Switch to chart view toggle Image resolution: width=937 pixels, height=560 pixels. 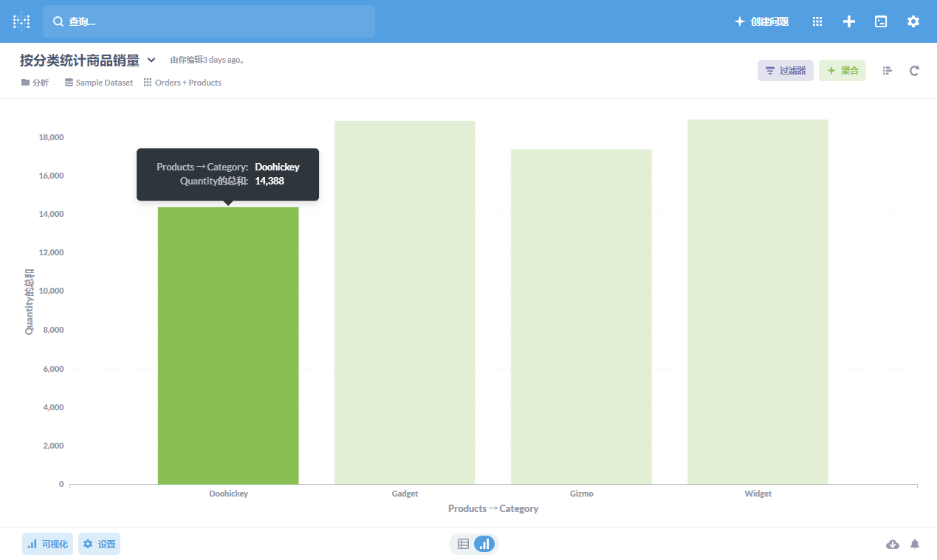pyautogui.click(x=484, y=544)
